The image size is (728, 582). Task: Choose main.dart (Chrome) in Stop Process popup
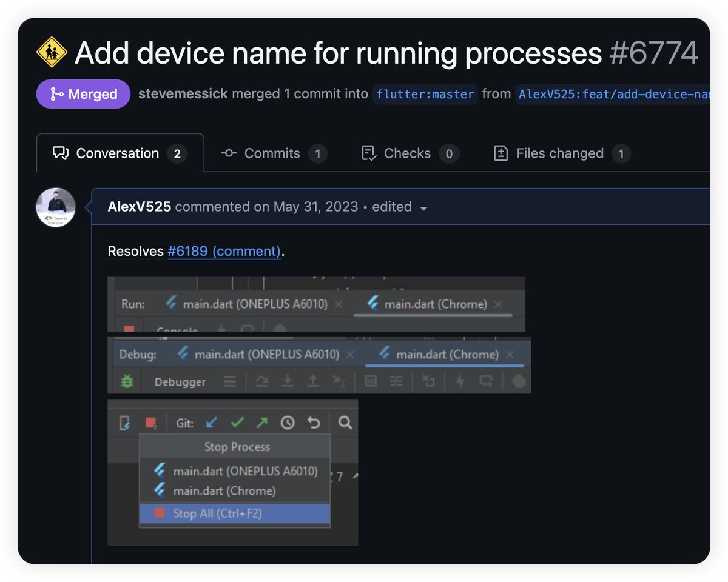[235, 490]
